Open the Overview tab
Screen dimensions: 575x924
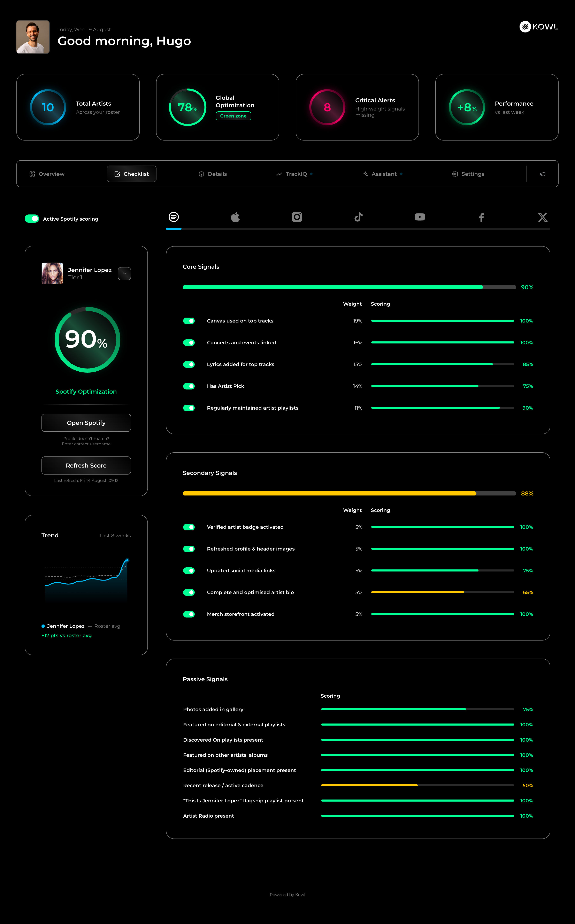[x=47, y=174]
